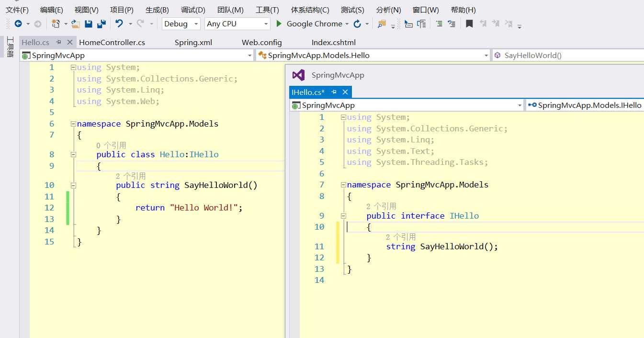Open the 文件(F) menu
Image resolution: width=644 pixels, height=338 pixels.
coord(17,10)
